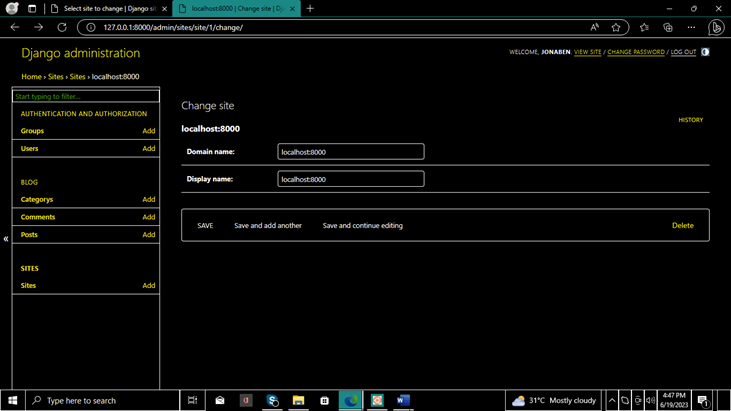Collapse the sidebar with the double chevron

[x=6, y=239]
